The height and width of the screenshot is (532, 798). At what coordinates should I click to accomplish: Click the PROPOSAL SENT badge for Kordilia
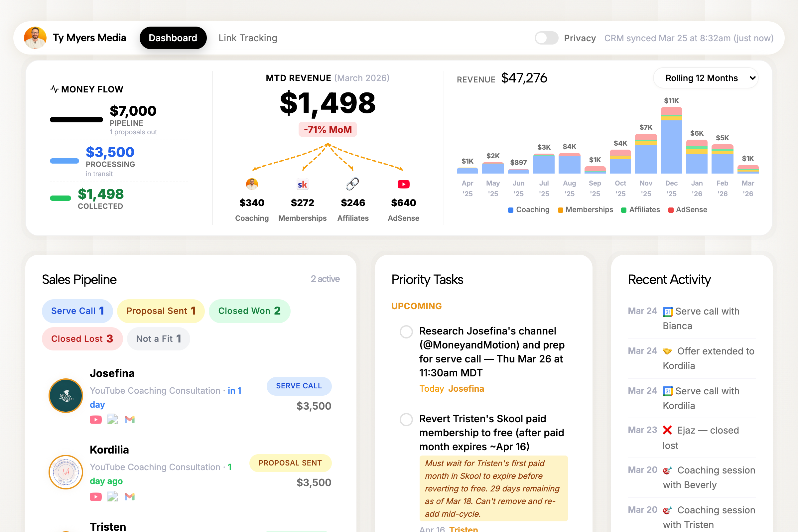click(x=290, y=463)
